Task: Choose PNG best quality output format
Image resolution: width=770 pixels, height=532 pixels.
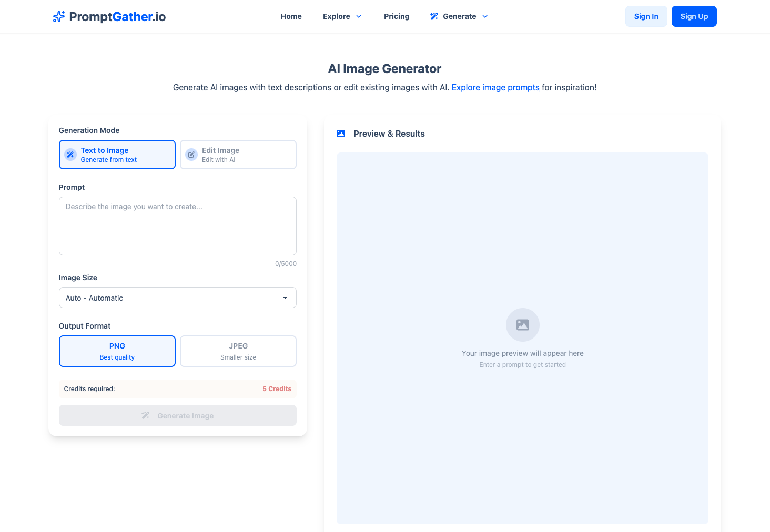Action: pyautogui.click(x=117, y=351)
